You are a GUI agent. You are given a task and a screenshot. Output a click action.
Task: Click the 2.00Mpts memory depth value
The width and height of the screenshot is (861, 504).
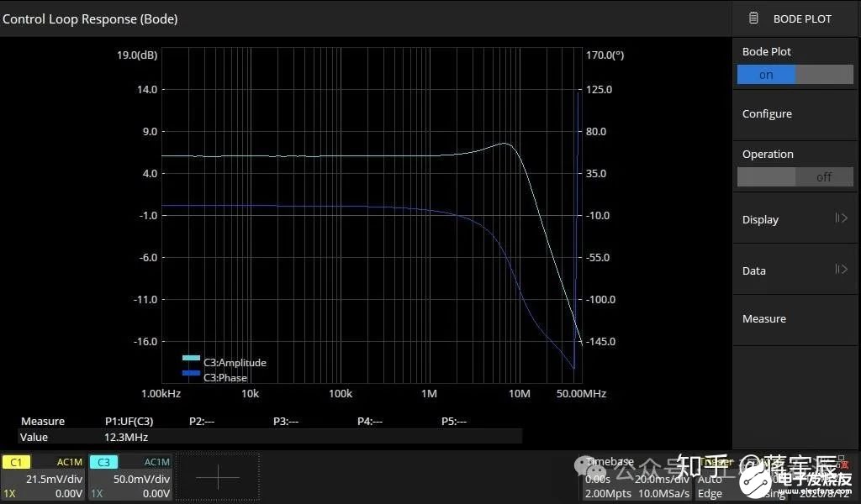point(608,493)
